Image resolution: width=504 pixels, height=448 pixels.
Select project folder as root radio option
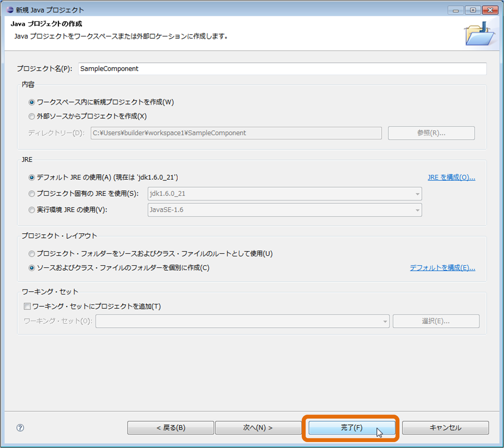pyautogui.click(x=31, y=254)
